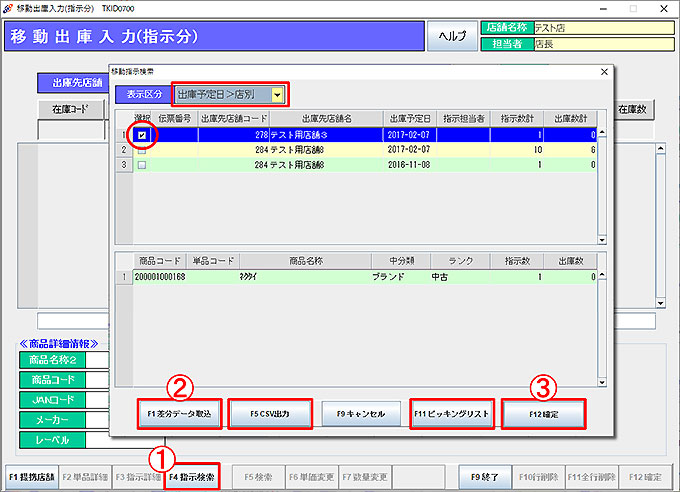Click 在庫数 header in main window
Viewport: 680px width, 492px height.
(x=632, y=109)
